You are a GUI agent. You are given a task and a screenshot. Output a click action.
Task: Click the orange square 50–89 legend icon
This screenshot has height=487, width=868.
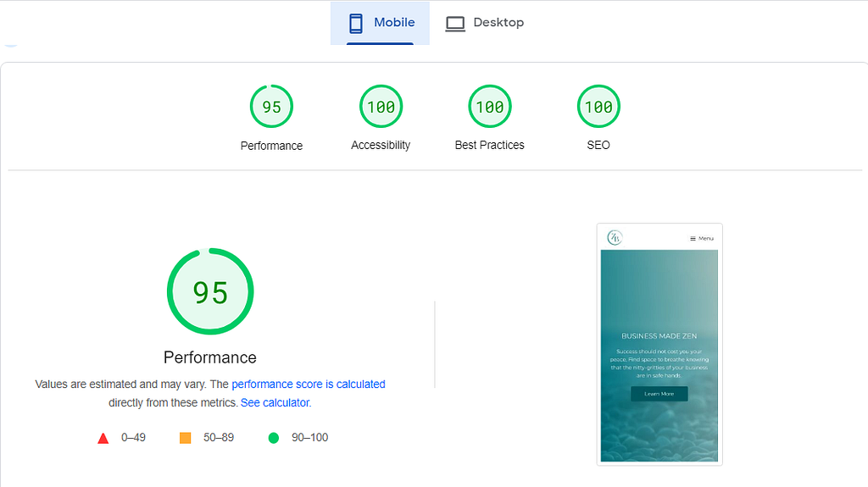coord(186,438)
